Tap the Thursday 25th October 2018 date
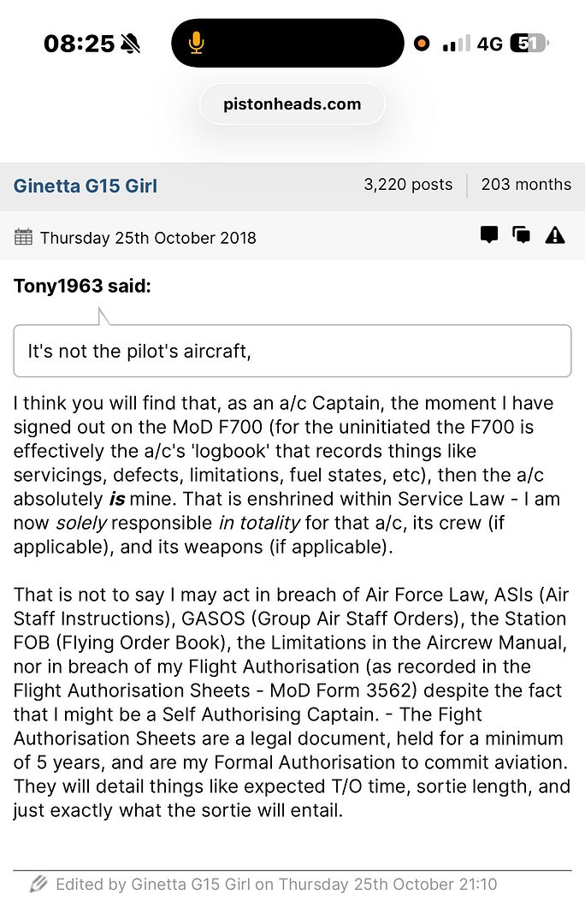 pyautogui.click(x=147, y=238)
